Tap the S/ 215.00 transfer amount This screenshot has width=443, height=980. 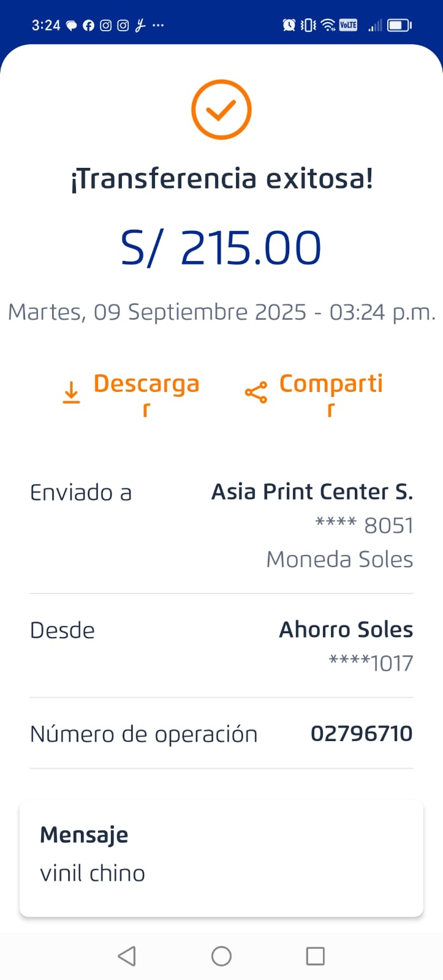pos(221,248)
